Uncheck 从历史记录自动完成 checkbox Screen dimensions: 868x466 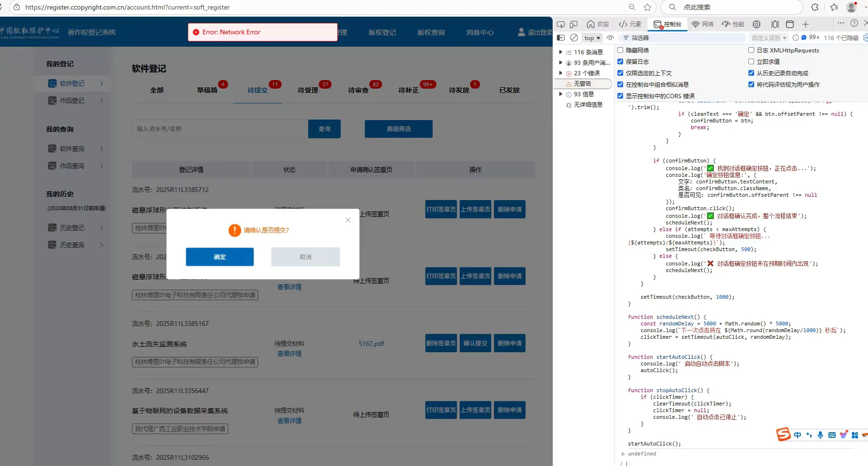pos(751,73)
